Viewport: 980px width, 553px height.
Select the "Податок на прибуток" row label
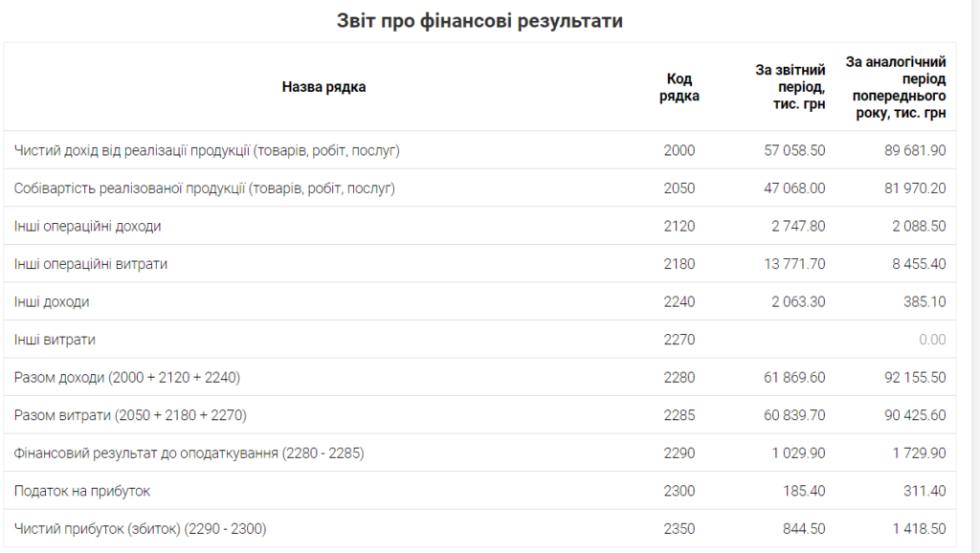click(82, 491)
